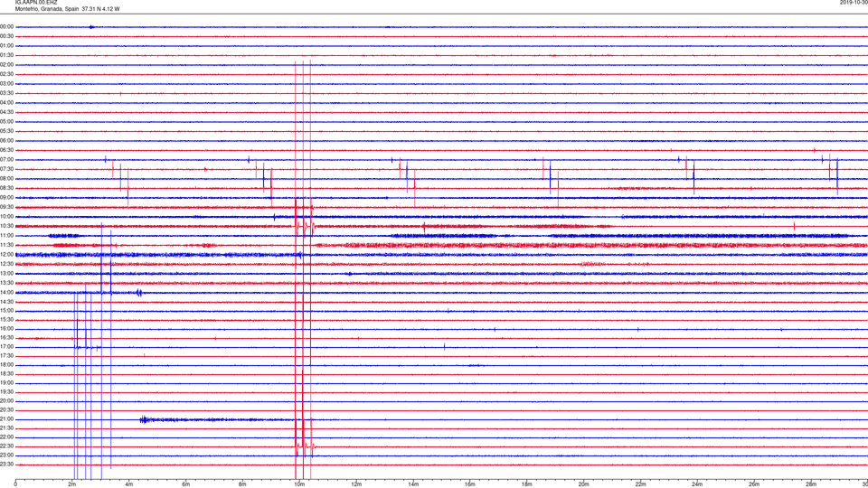This screenshot has height=488, width=868.
Task: Select the 09:30 time label
Action: 6,208
